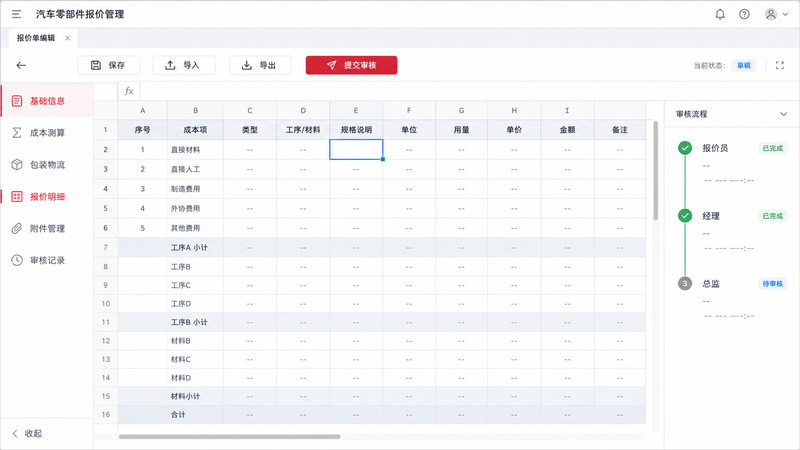Select the 材料D cell
The image size is (800, 450).
[195, 378]
